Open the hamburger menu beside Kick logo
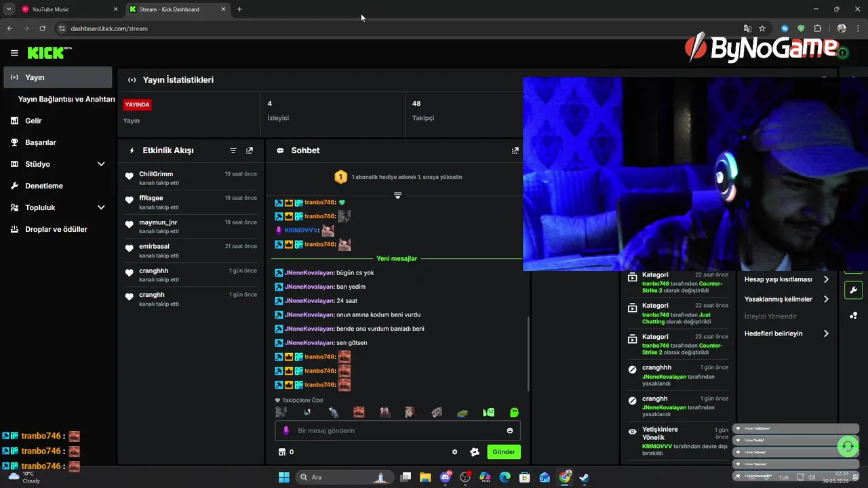The height and width of the screenshot is (488, 868). tap(14, 53)
